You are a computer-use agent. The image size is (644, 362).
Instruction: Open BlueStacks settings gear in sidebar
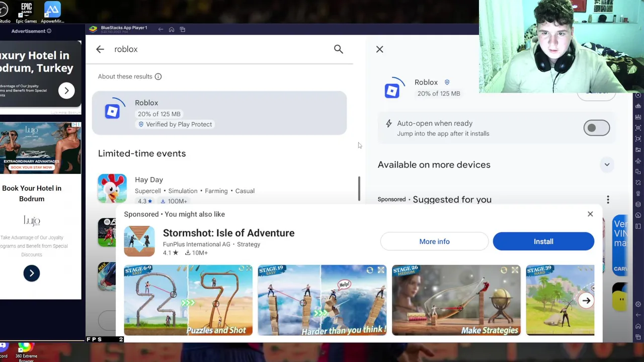pyautogui.click(x=638, y=304)
